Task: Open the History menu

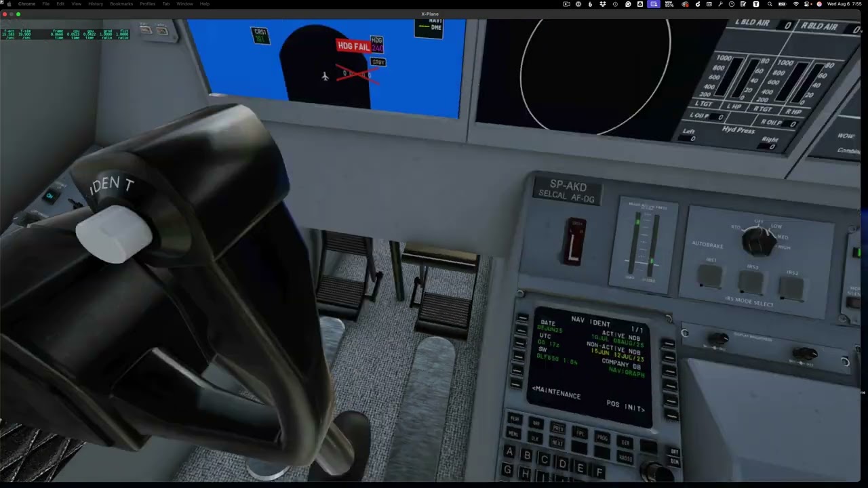Action: (96, 4)
